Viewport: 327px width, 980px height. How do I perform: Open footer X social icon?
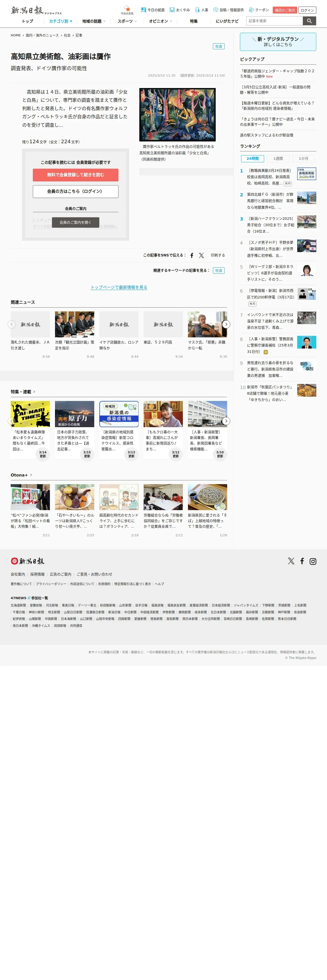point(291,561)
